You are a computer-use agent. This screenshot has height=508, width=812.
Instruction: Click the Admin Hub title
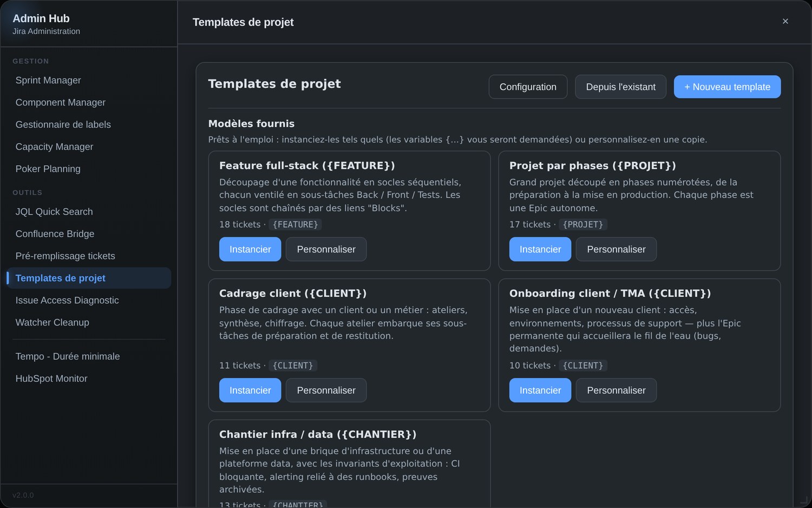click(x=41, y=18)
